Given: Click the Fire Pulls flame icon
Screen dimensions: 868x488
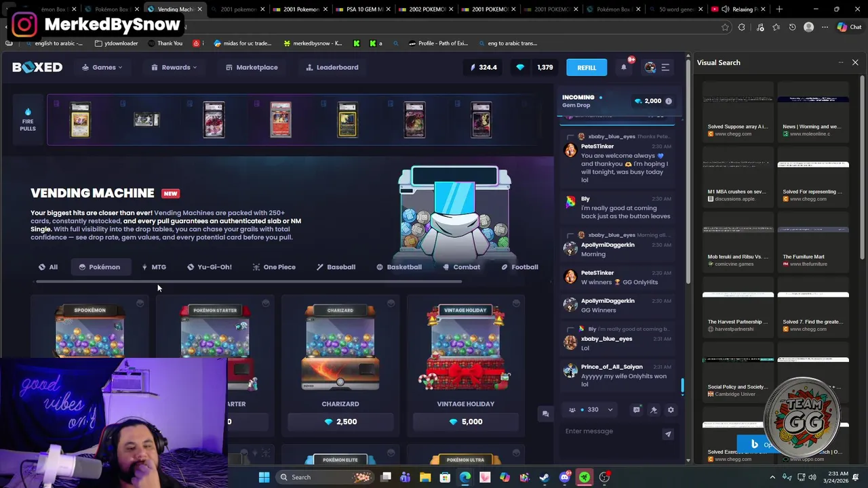Looking at the screenshot, I should click(x=28, y=112).
